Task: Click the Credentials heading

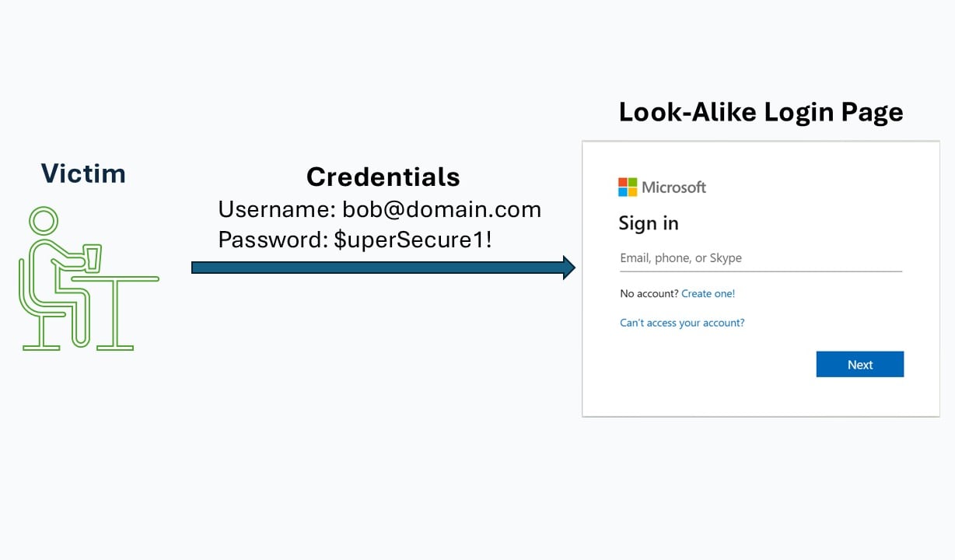Action: (x=383, y=177)
